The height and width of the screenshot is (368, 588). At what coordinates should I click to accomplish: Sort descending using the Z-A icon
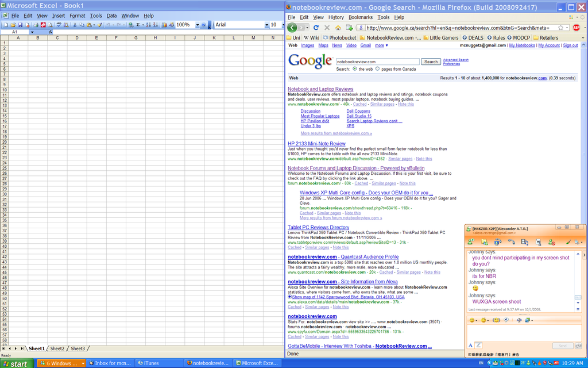[155, 25]
